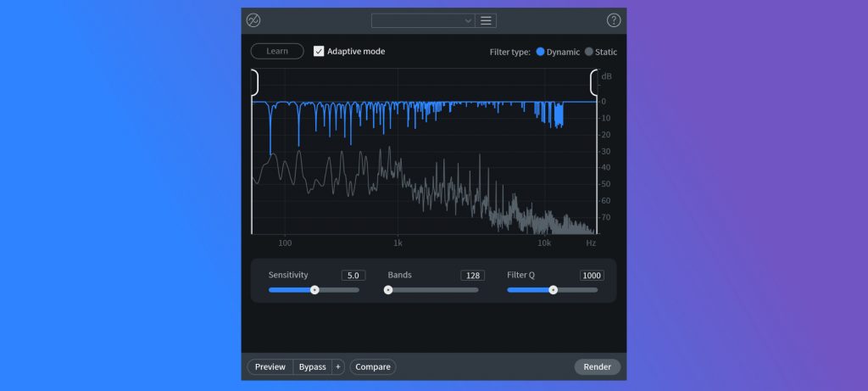This screenshot has width=868, height=391.
Task: Click the Filter Q value field 1000
Action: coord(592,276)
